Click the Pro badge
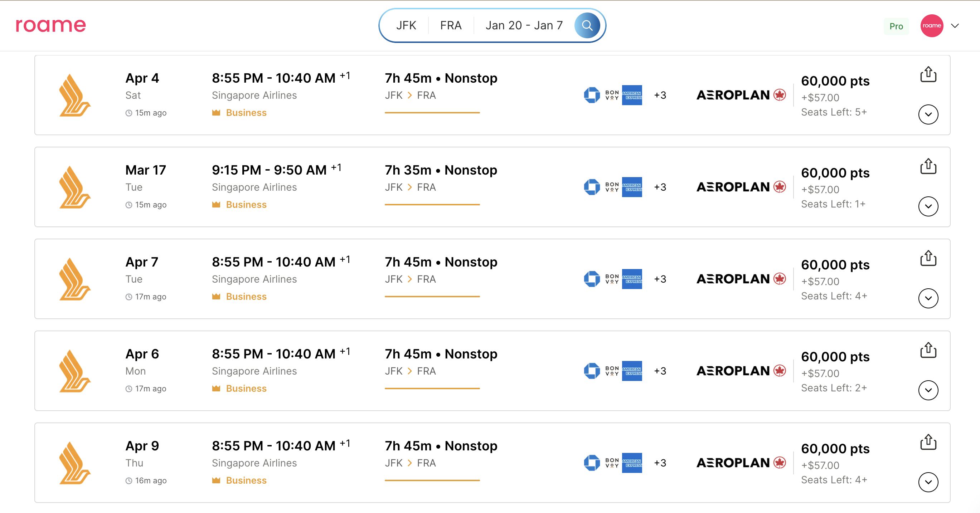The height and width of the screenshot is (513, 980). [896, 26]
